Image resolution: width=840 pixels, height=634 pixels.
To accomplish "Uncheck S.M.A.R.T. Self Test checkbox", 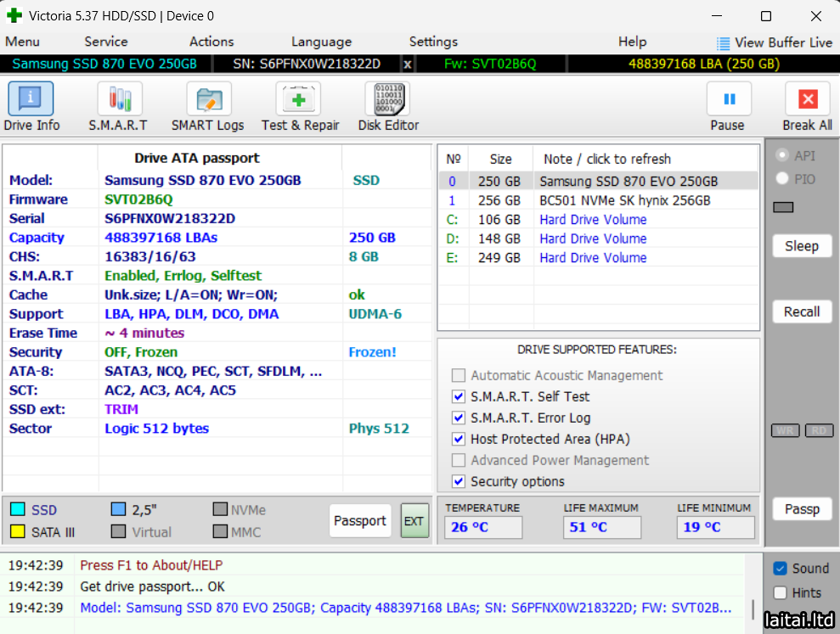I will click(x=459, y=396).
